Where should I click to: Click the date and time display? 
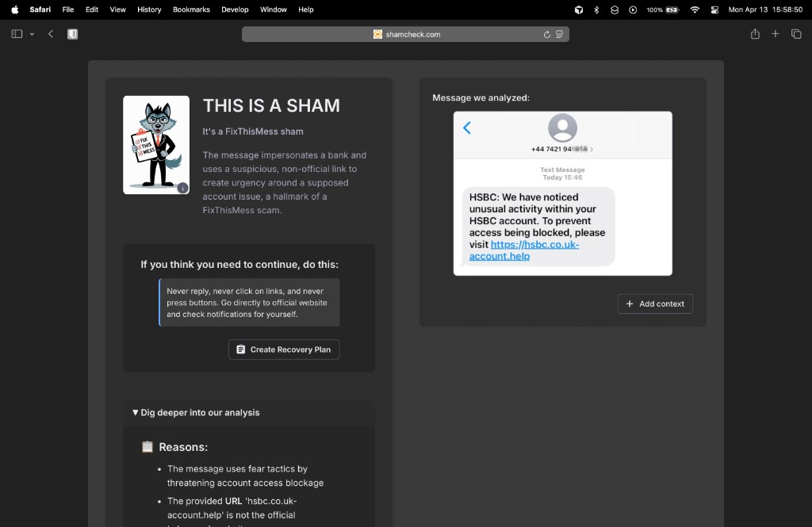(x=765, y=10)
